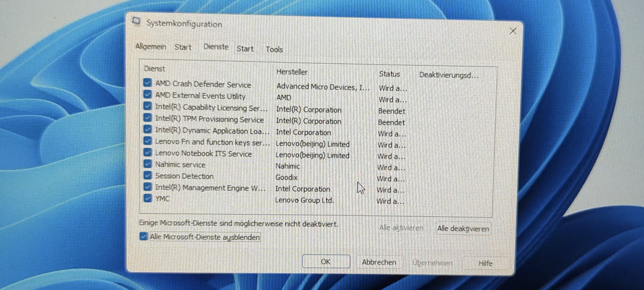
Task: Disable Session Detection service checkbox
Action: click(147, 175)
